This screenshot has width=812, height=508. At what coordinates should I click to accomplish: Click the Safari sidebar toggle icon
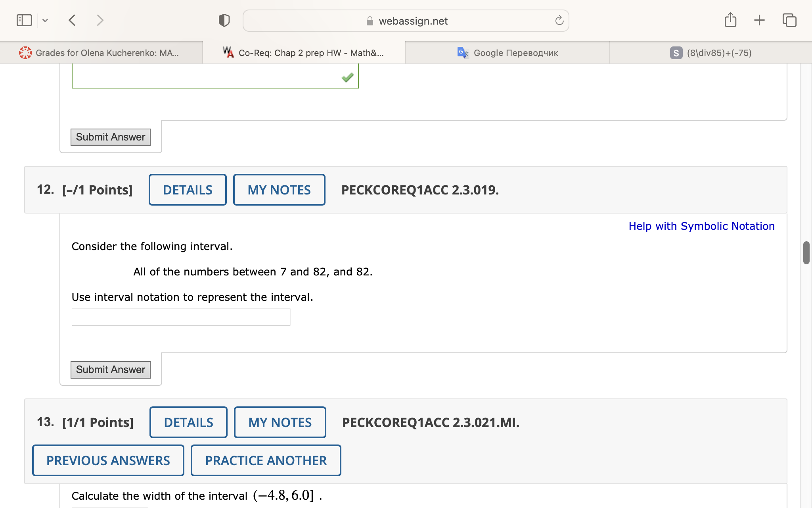pyautogui.click(x=24, y=20)
